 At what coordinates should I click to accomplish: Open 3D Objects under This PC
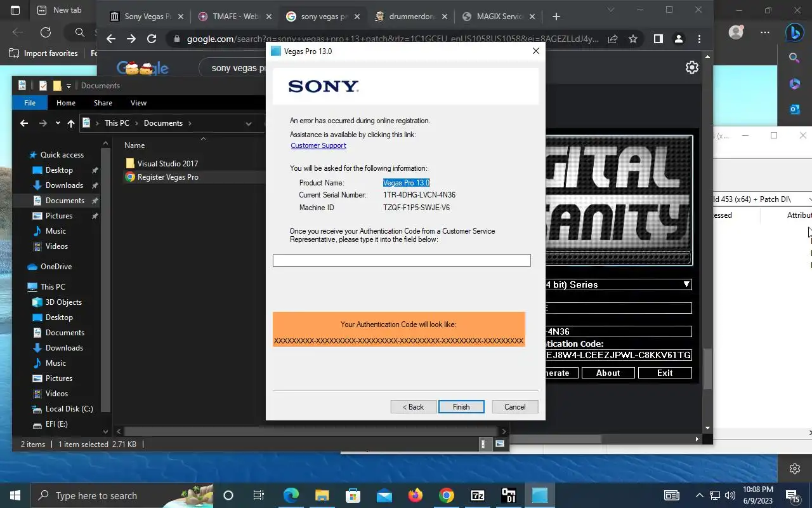pos(63,302)
